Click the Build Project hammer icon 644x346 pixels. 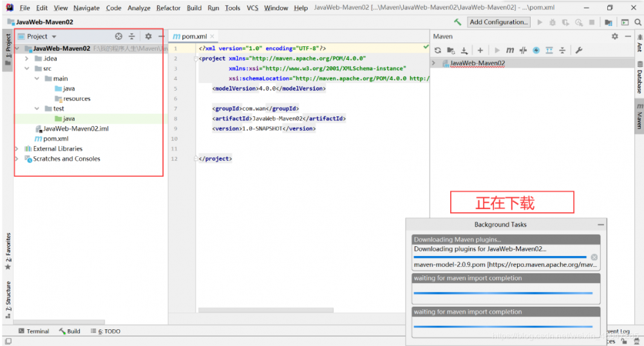point(457,22)
